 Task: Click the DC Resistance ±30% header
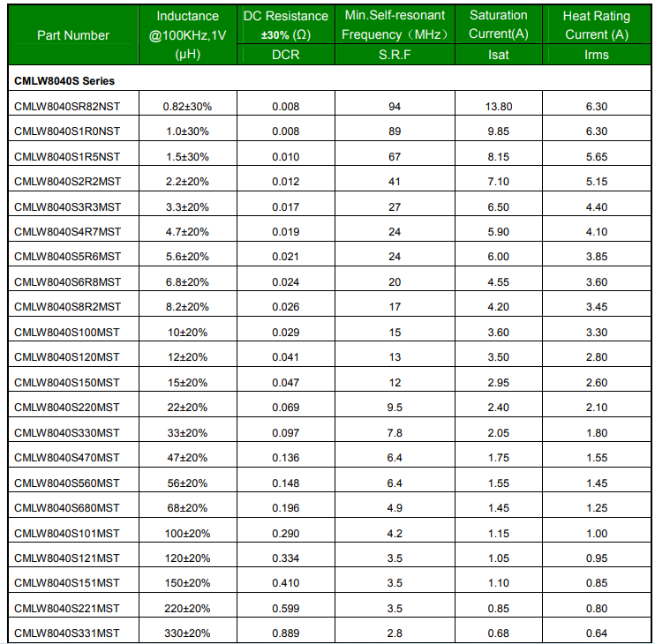(x=286, y=25)
